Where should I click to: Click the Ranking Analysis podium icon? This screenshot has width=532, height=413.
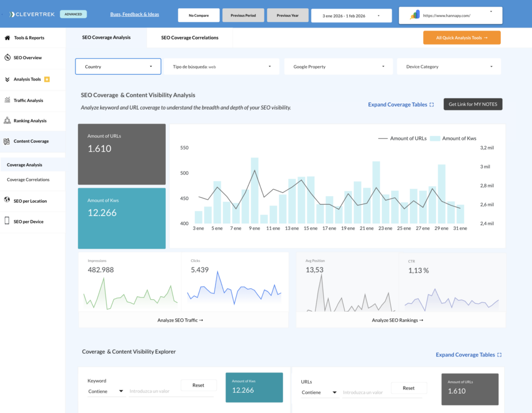pos(7,121)
